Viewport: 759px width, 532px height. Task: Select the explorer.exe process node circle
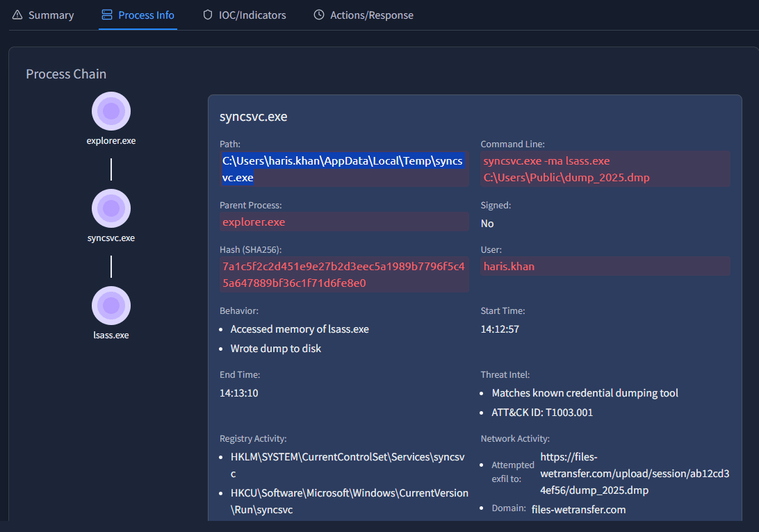[111, 111]
